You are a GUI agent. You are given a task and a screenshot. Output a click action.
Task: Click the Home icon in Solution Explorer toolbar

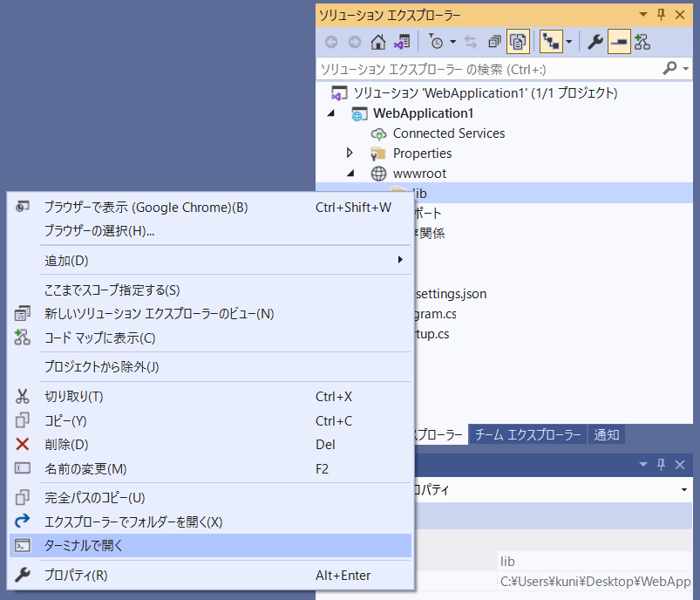tap(378, 42)
